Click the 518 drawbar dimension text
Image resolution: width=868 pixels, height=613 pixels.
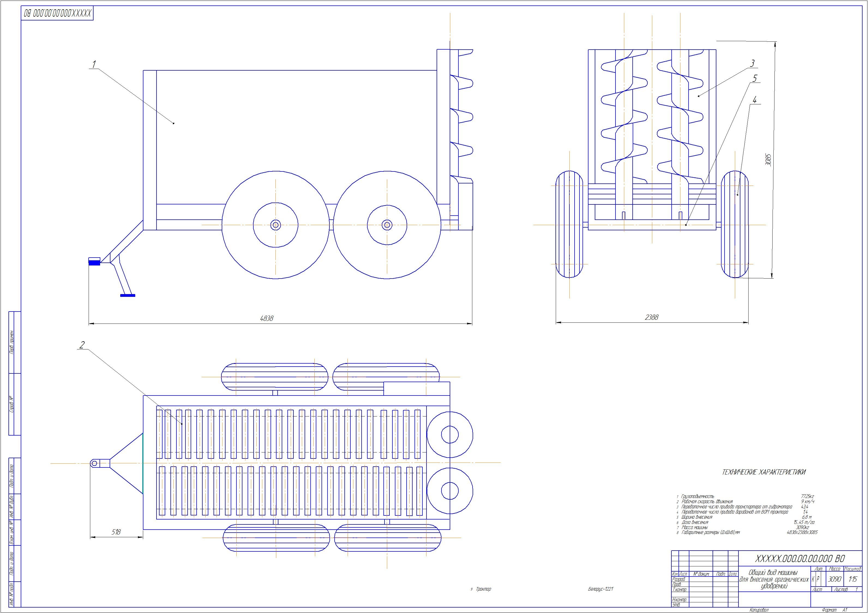point(116,532)
